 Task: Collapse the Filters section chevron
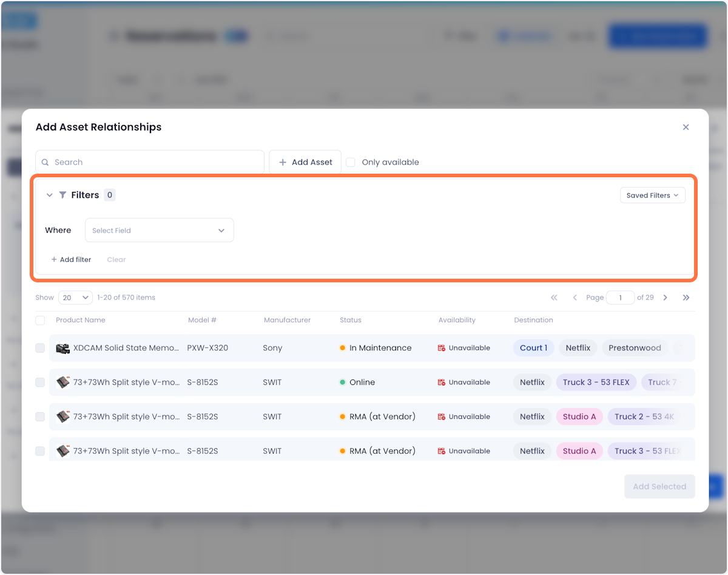tap(50, 195)
